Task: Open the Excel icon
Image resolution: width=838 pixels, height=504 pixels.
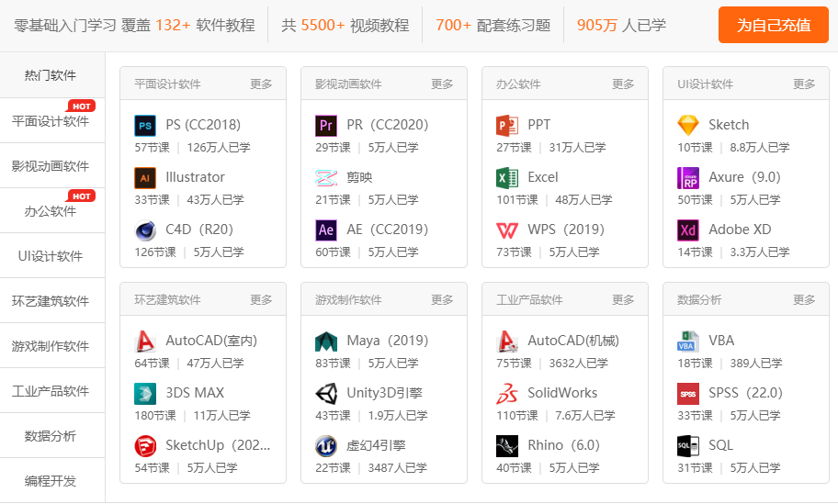Action: click(x=507, y=178)
